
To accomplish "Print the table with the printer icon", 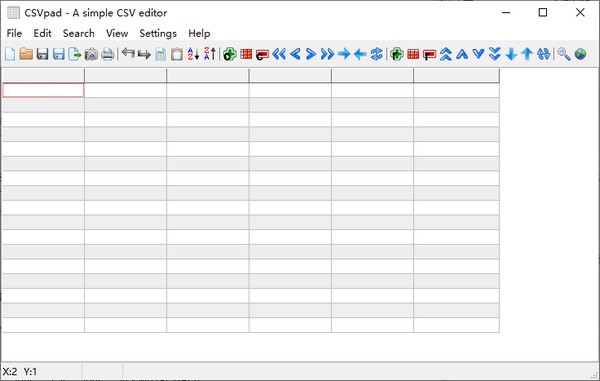I will pos(108,54).
